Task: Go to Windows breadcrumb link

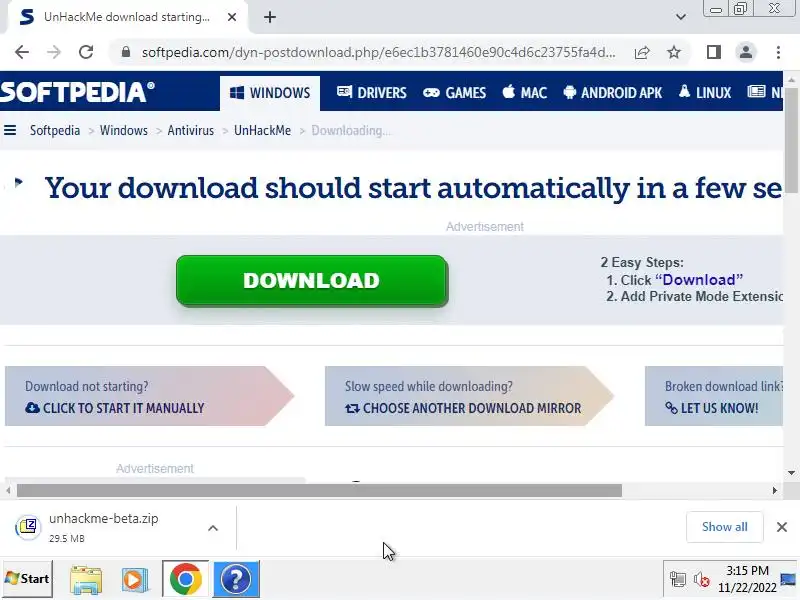Action: click(x=123, y=131)
